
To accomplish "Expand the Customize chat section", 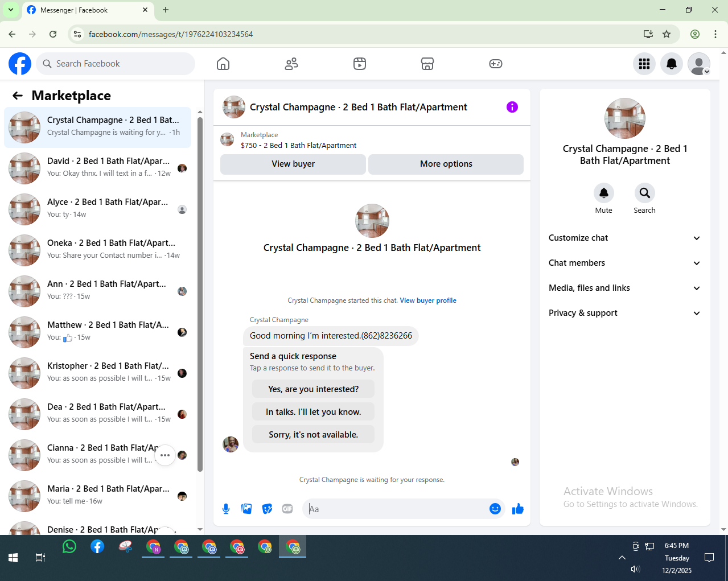I will [x=624, y=238].
